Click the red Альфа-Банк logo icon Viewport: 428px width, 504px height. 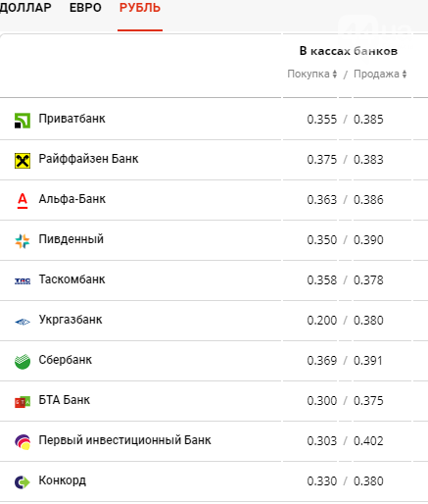23,201
